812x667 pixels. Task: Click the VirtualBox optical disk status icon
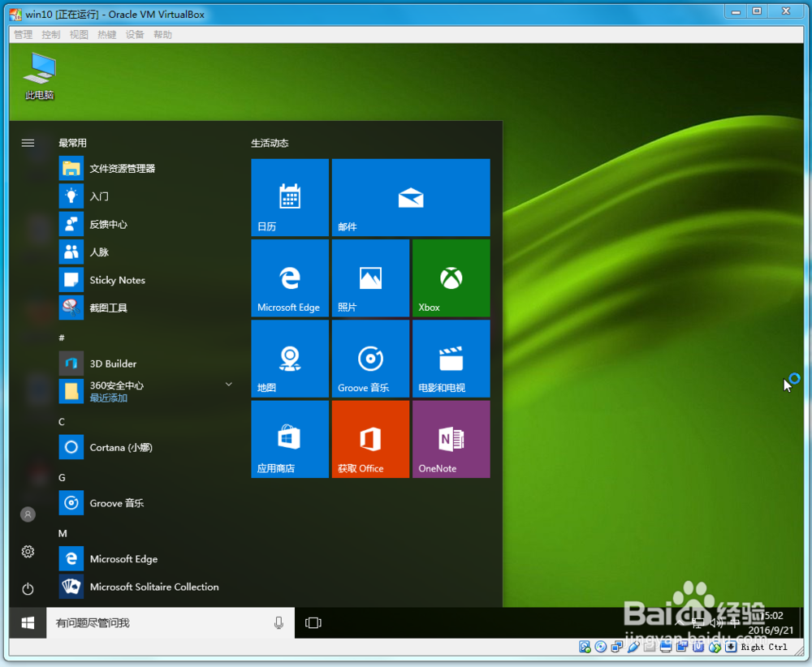click(601, 647)
